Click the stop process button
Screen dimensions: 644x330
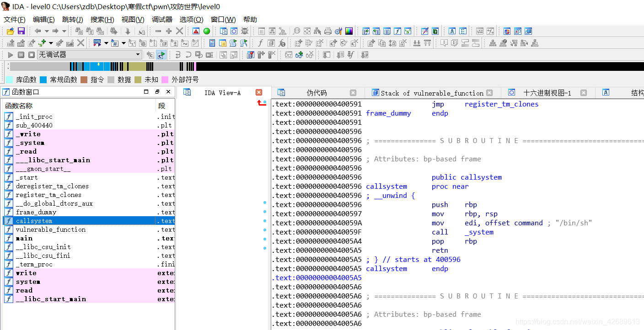[x=32, y=55]
